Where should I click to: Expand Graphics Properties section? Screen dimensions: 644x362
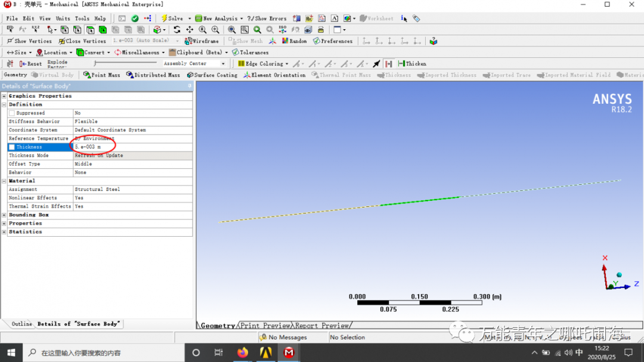point(4,96)
